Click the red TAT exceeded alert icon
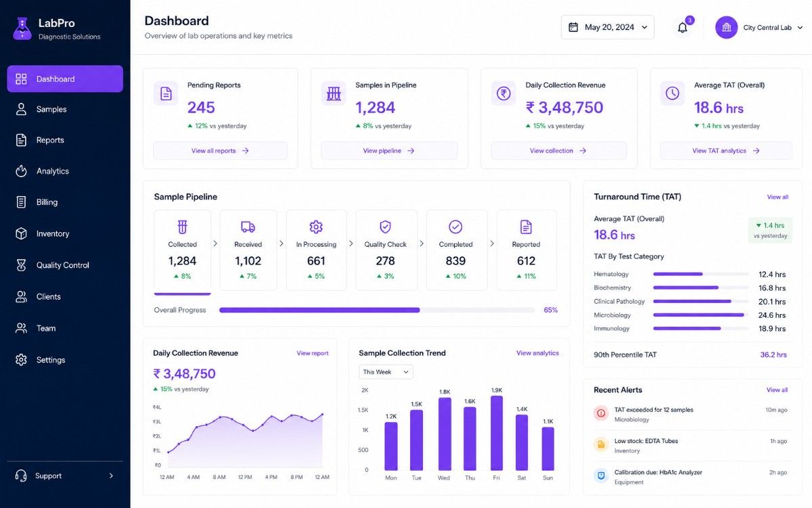This screenshot has height=508, width=812. coord(601,413)
